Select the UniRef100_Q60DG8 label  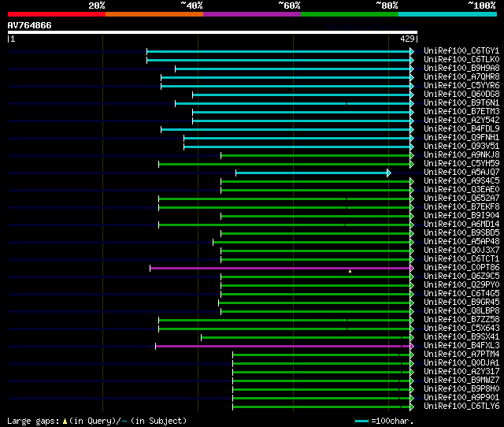coord(461,95)
